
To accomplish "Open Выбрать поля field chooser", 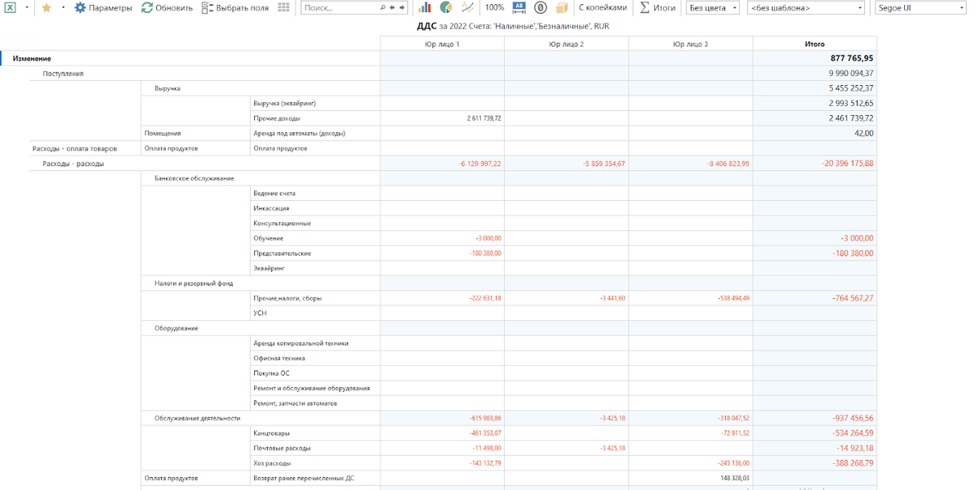I will click(235, 7).
